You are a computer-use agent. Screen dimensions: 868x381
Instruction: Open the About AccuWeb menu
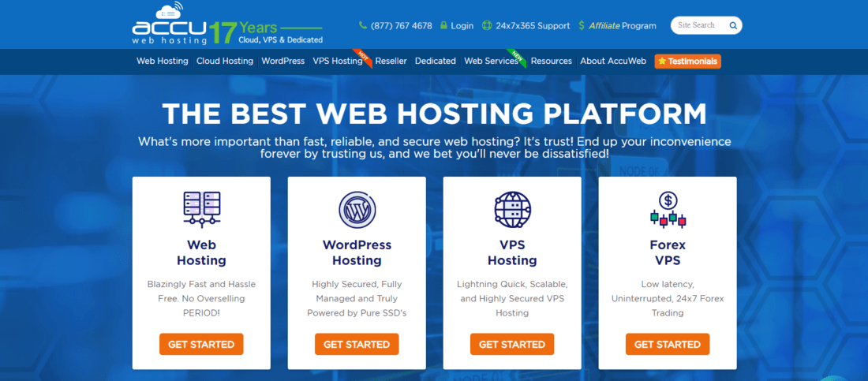click(x=613, y=61)
